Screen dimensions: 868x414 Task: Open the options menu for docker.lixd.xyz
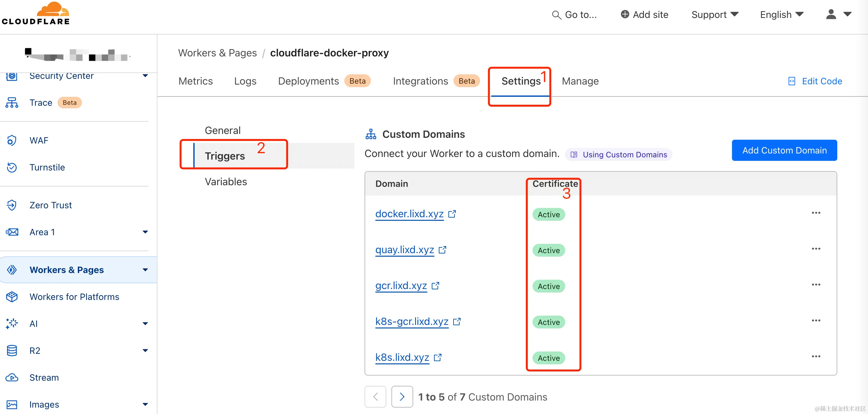[816, 213]
